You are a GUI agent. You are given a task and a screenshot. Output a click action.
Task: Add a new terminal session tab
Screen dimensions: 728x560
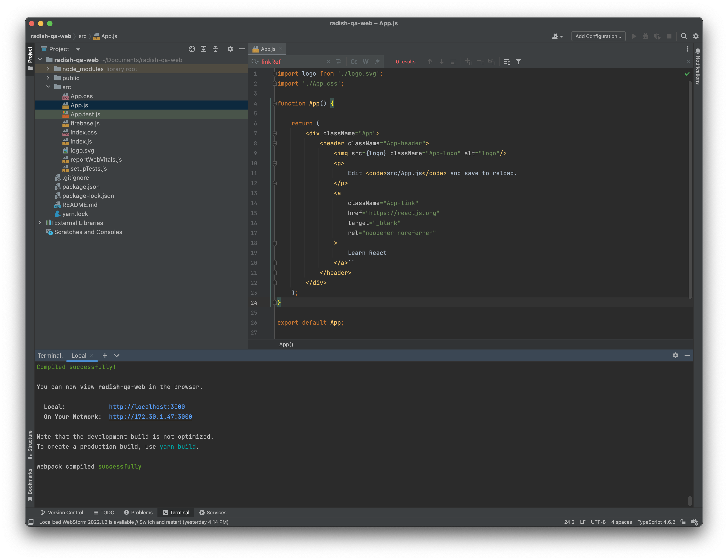[105, 355]
